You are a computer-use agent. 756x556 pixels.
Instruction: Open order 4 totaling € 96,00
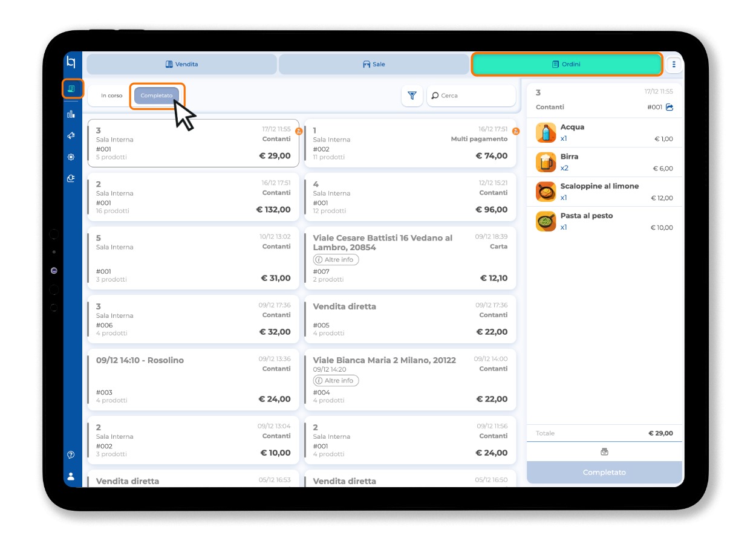(410, 197)
